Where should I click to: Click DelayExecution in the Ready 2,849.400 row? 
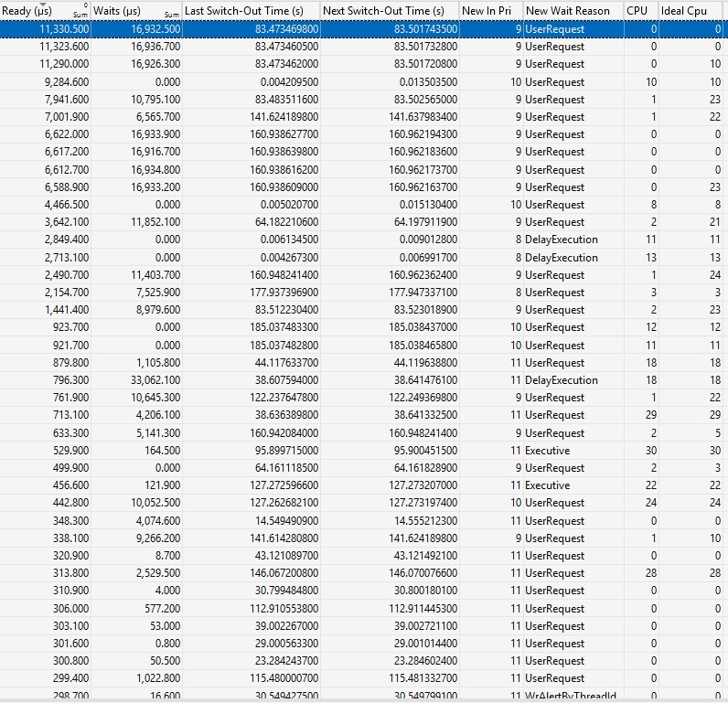(x=562, y=240)
